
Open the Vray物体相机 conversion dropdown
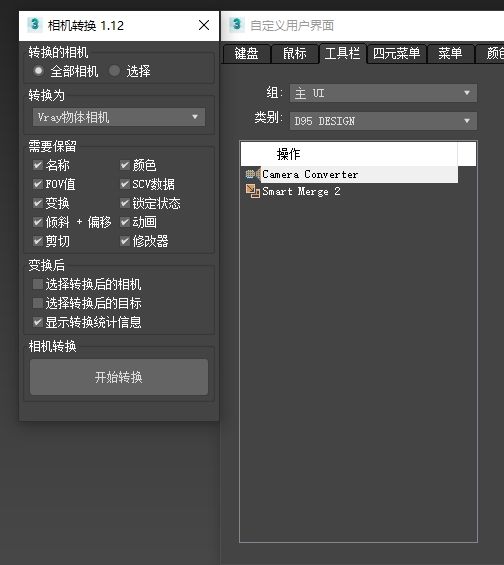click(119, 117)
